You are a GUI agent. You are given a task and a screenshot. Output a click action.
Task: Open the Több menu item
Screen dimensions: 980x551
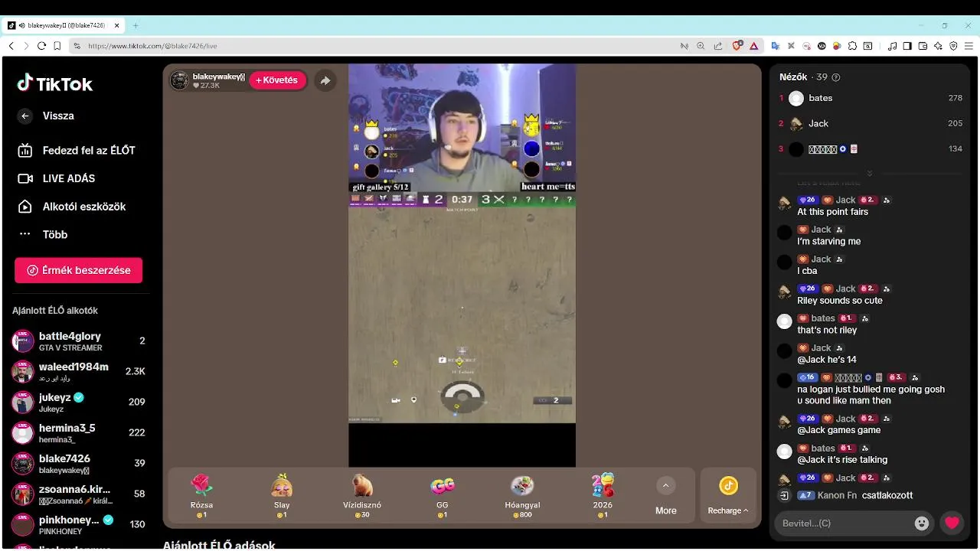43,235
